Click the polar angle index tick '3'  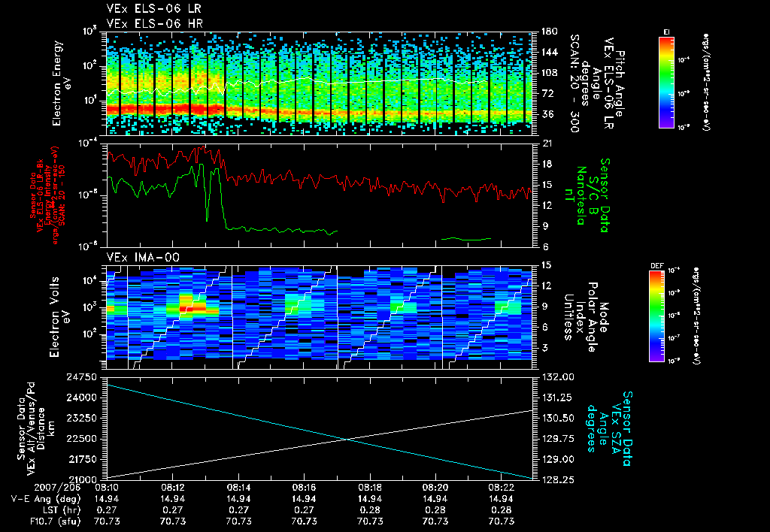coord(544,348)
